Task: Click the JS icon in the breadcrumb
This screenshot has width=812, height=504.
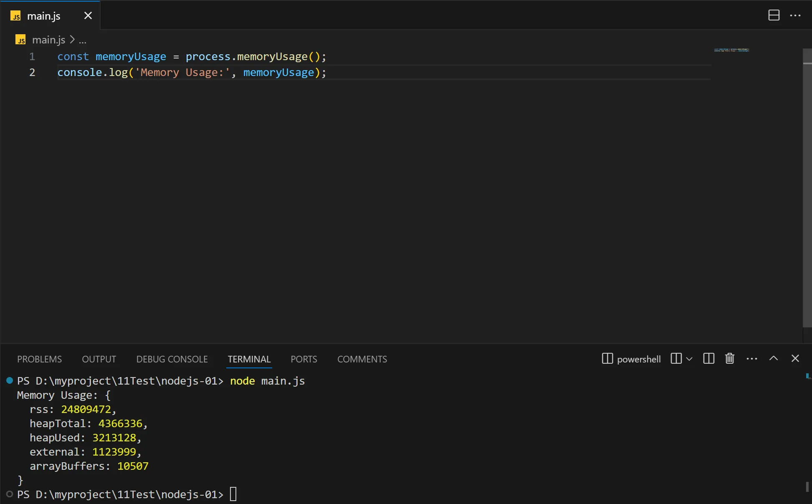Action: click(x=20, y=40)
